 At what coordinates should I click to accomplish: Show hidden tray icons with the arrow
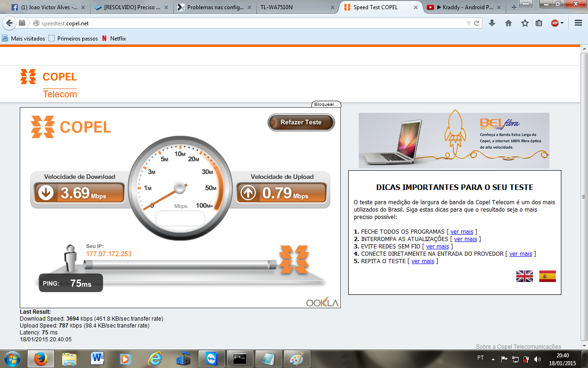pyautogui.click(x=493, y=359)
